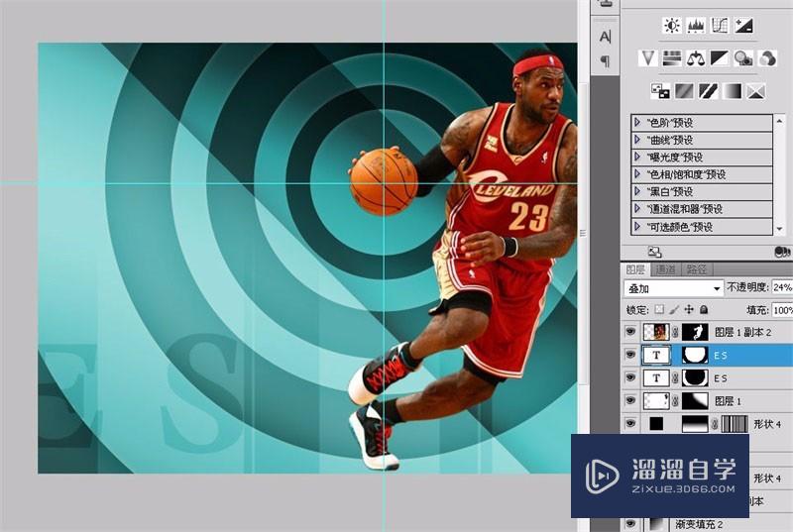Add a Levels adjustment layer

click(696, 25)
